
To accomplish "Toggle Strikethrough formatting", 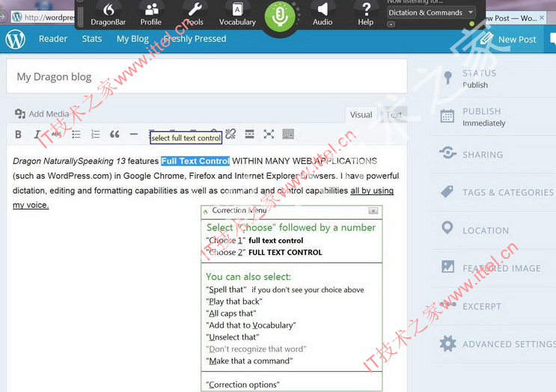I will (56, 135).
